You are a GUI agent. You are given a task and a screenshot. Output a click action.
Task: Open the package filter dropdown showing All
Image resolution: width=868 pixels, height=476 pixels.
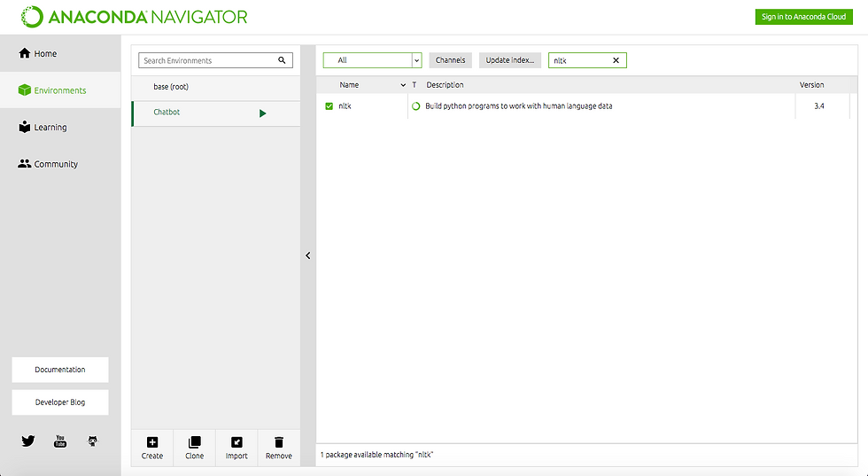pos(372,60)
